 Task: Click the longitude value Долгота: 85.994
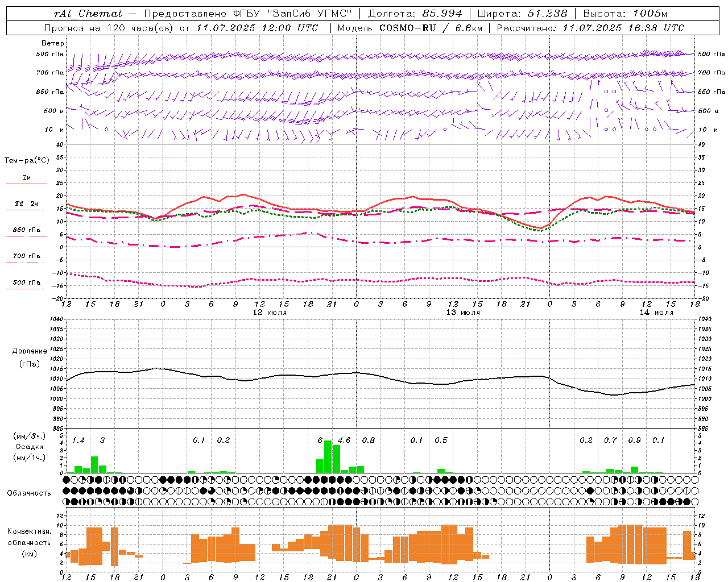point(415,14)
